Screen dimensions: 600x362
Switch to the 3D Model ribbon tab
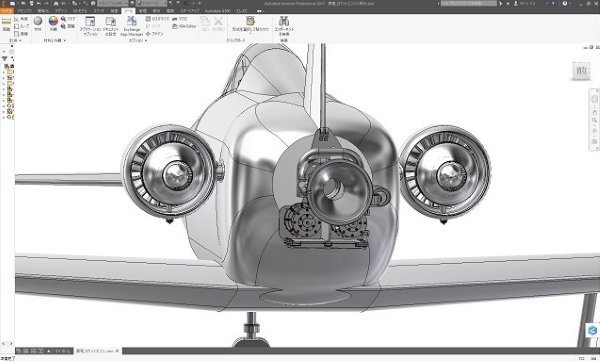click(80, 11)
